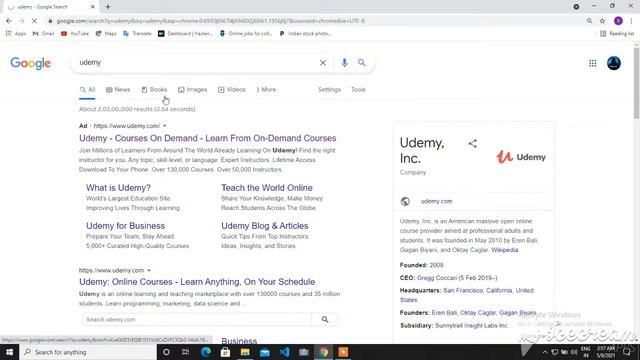Expand the More search categories menu

coord(266,90)
